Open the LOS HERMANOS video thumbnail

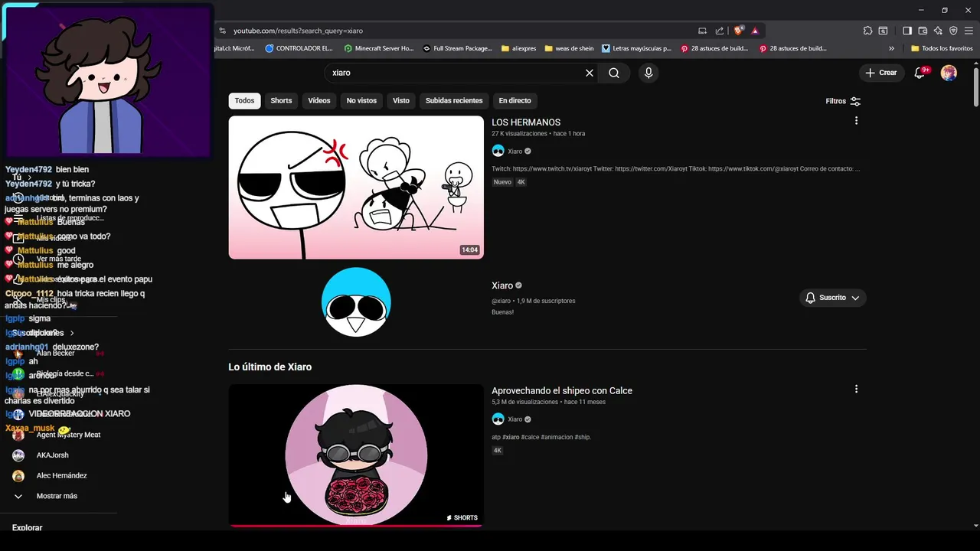pyautogui.click(x=356, y=187)
